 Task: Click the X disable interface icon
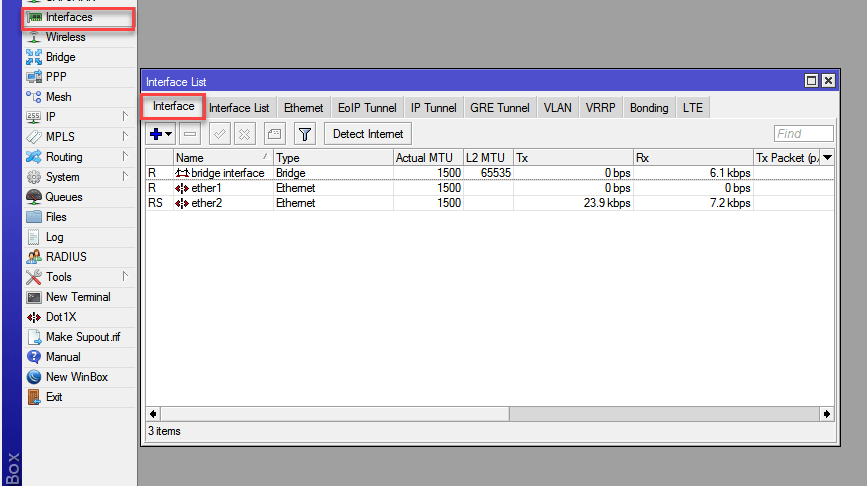[244, 134]
